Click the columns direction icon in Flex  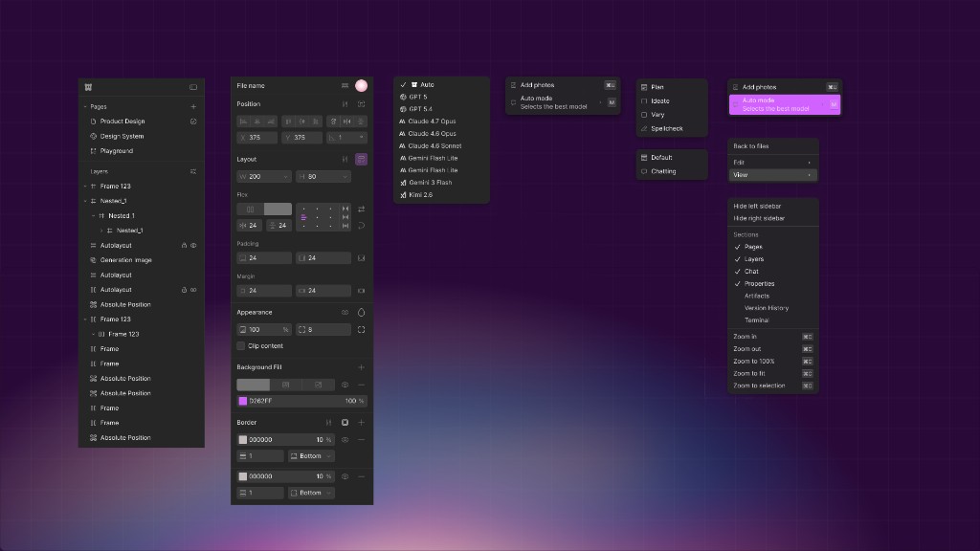(250, 209)
